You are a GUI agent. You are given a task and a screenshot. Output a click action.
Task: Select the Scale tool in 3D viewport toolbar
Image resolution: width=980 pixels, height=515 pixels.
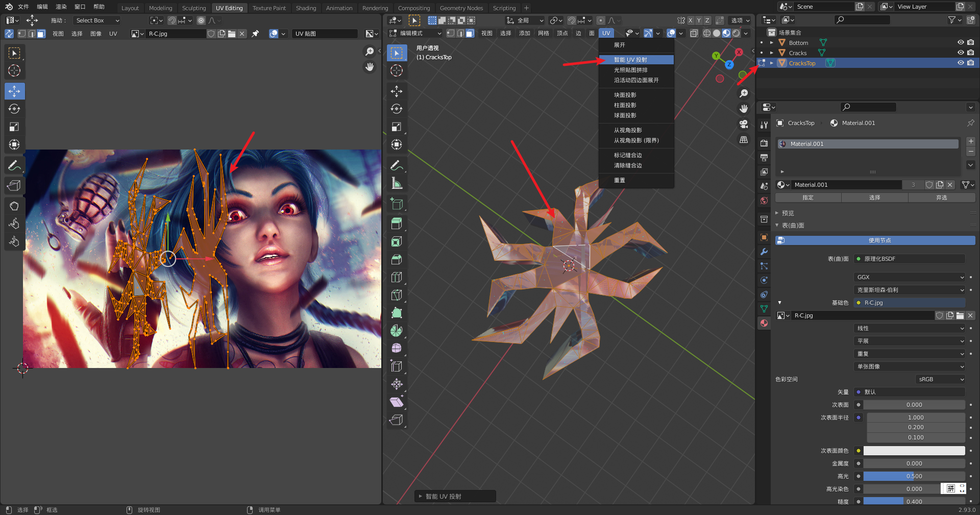(397, 127)
